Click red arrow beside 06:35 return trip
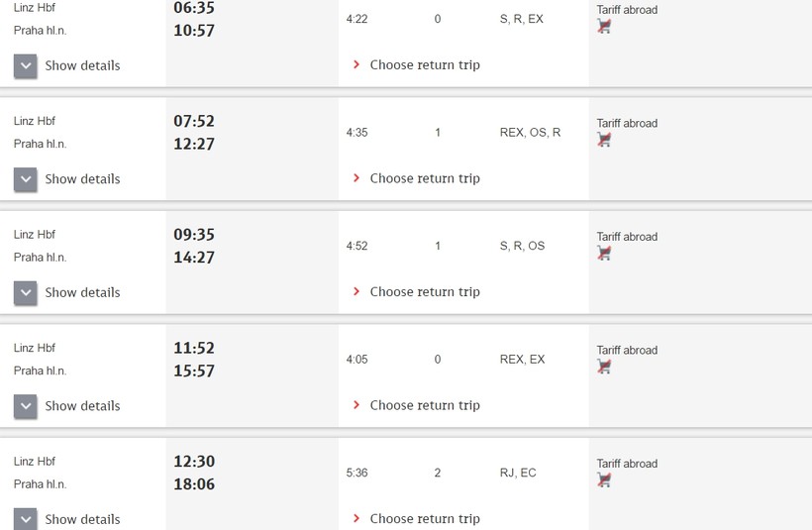This screenshot has width=812, height=530. click(x=356, y=64)
